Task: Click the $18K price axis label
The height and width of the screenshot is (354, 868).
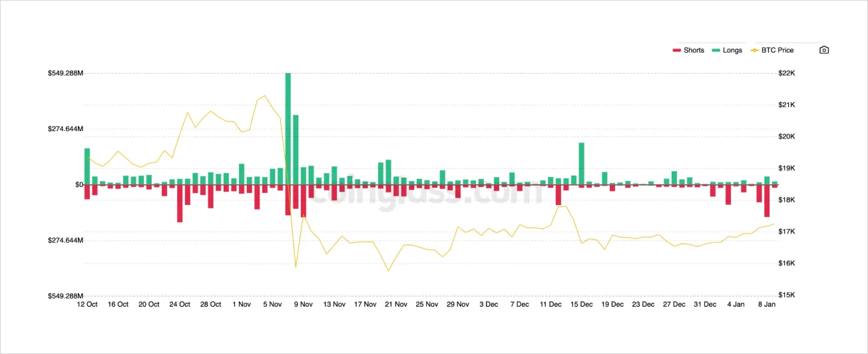Action: [x=786, y=200]
